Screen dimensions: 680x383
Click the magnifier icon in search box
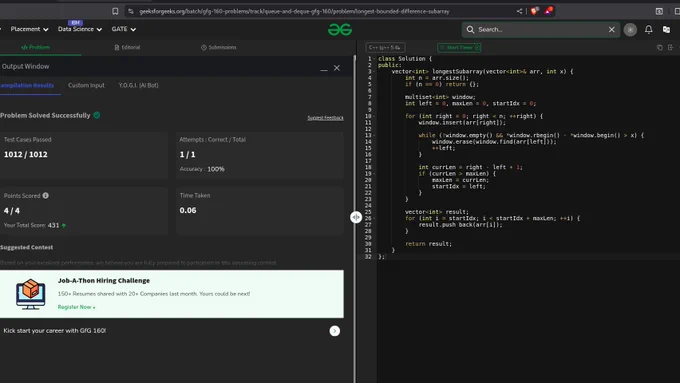point(470,29)
